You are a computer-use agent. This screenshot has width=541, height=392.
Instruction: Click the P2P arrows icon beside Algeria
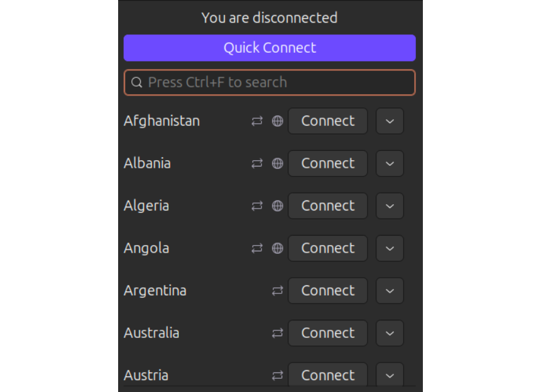[x=257, y=206]
